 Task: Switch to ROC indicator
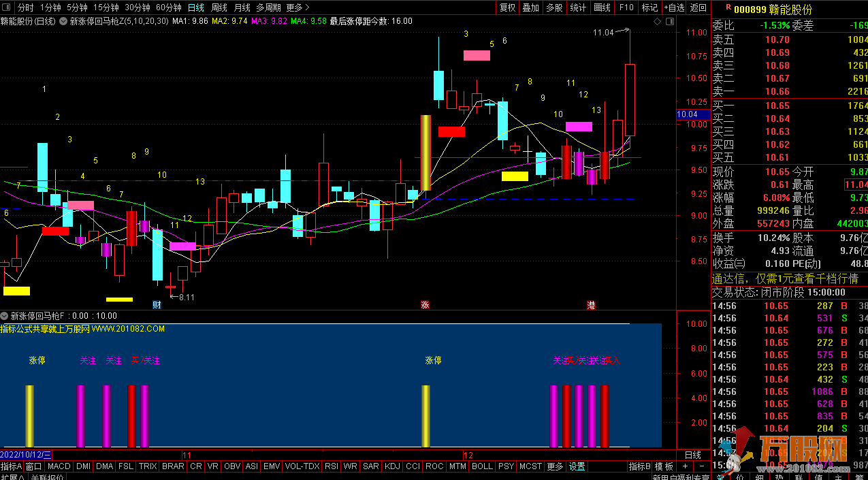[434, 466]
